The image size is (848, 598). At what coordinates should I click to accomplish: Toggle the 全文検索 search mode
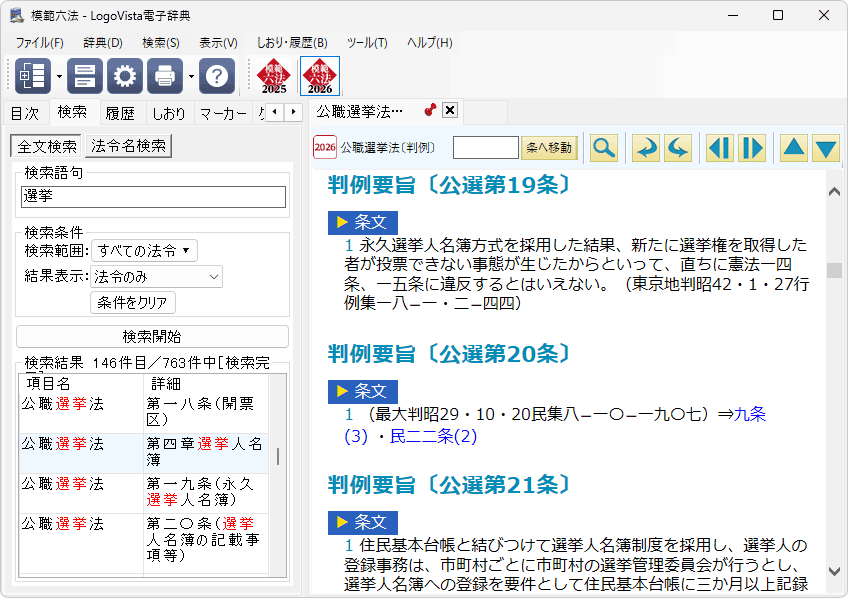[x=47, y=146]
